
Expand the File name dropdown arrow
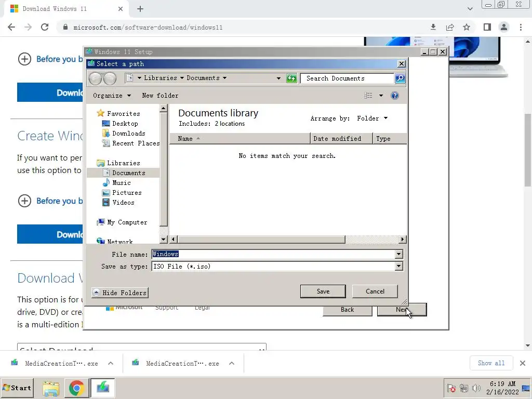pyautogui.click(x=399, y=254)
